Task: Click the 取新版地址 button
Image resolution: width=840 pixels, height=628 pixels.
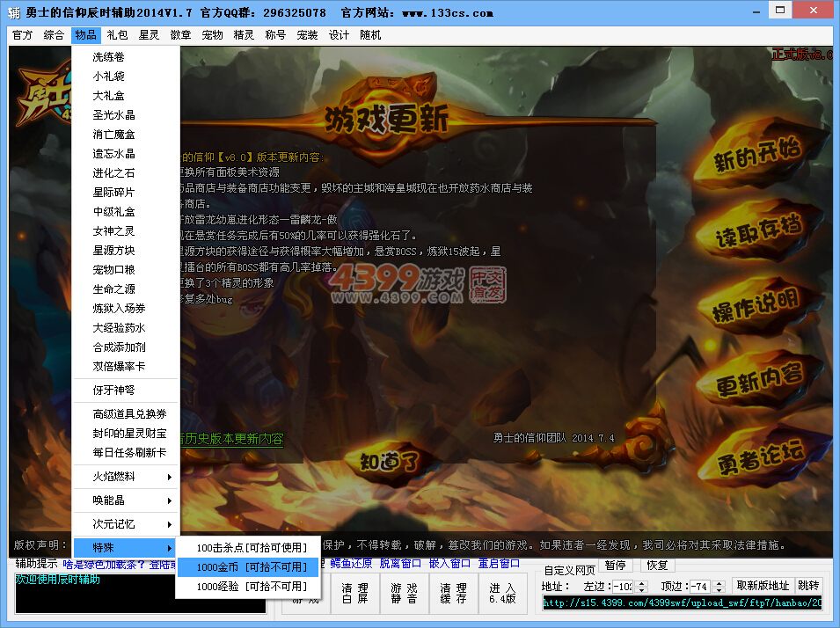Action: [763, 585]
